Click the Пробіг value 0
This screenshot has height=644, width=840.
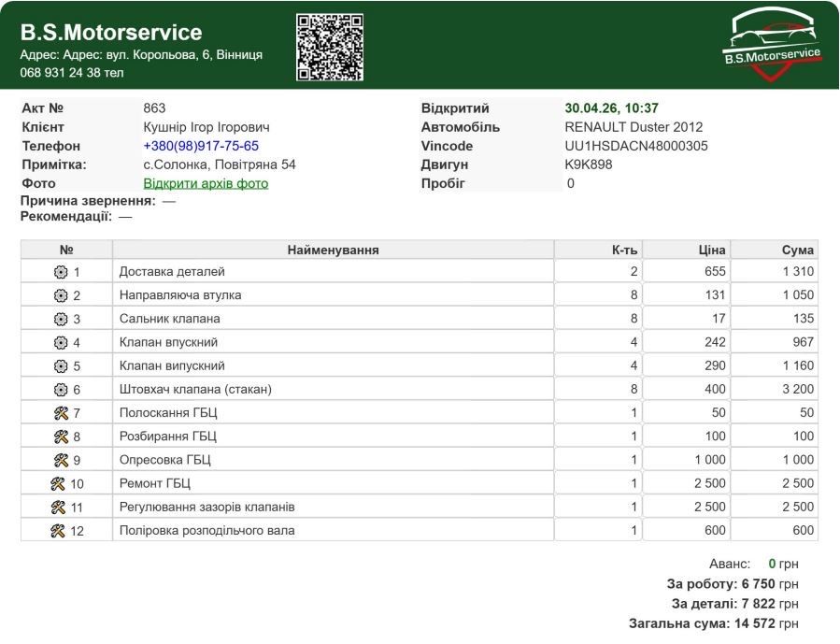tap(571, 184)
